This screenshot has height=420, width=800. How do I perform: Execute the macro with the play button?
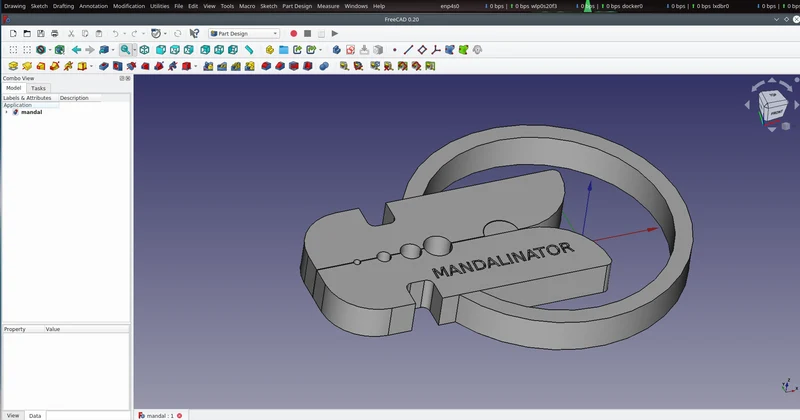(x=335, y=34)
